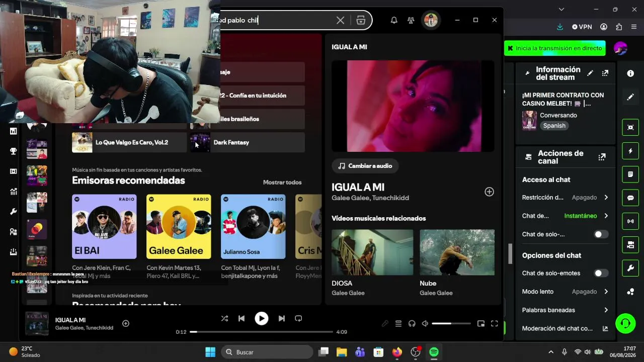Expand the Restricción del chat setting
Image resolution: width=644 pixels, height=362 pixels.
(x=566, y=198)
